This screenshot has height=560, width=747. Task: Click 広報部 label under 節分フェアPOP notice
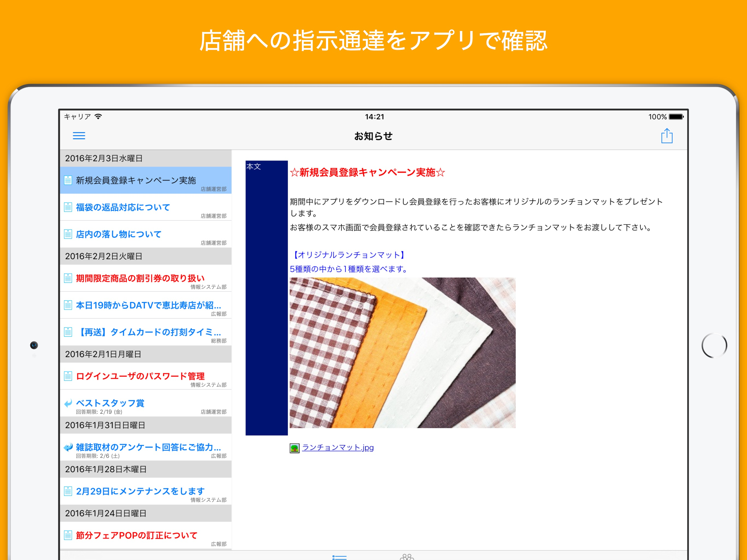(x=219, y=544)
